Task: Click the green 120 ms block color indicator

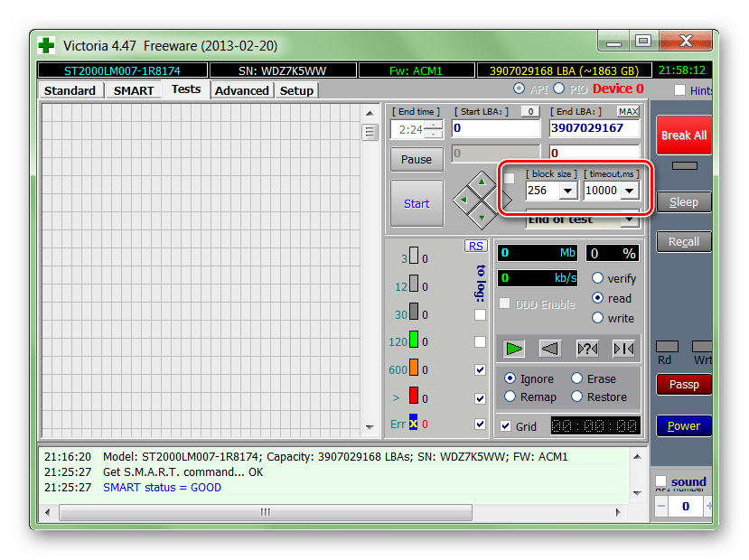Action: tap(414, 341)
